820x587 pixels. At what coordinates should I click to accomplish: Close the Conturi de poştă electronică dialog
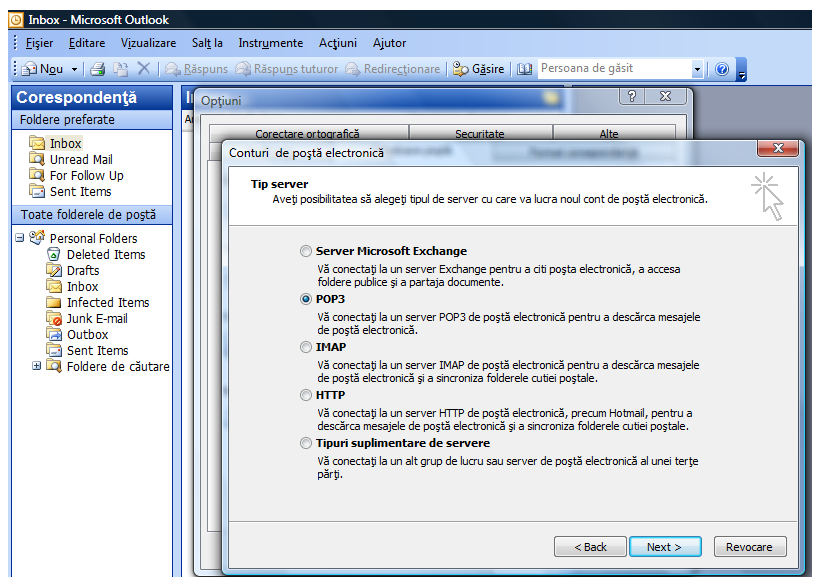coord(778,148)
